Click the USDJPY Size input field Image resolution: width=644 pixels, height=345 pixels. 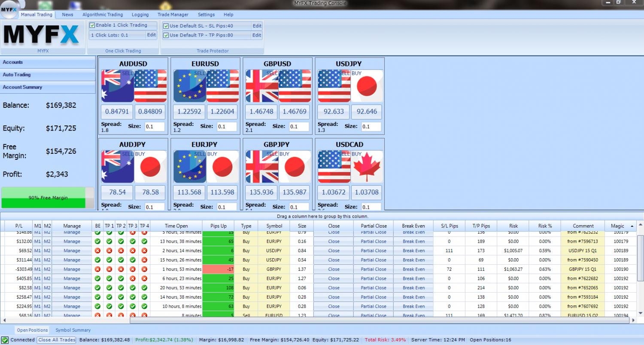371,126
